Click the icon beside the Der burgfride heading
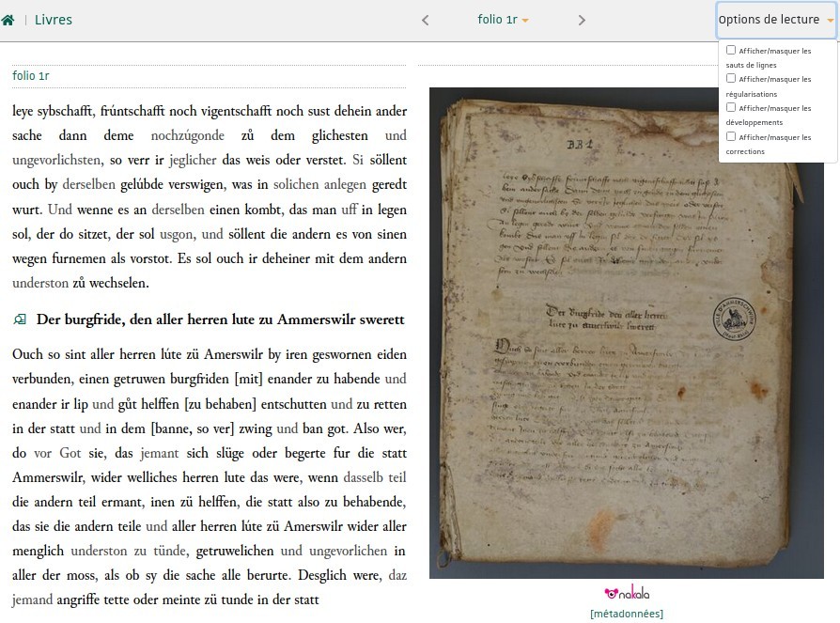The image size is (840, 623). (20, 319)
